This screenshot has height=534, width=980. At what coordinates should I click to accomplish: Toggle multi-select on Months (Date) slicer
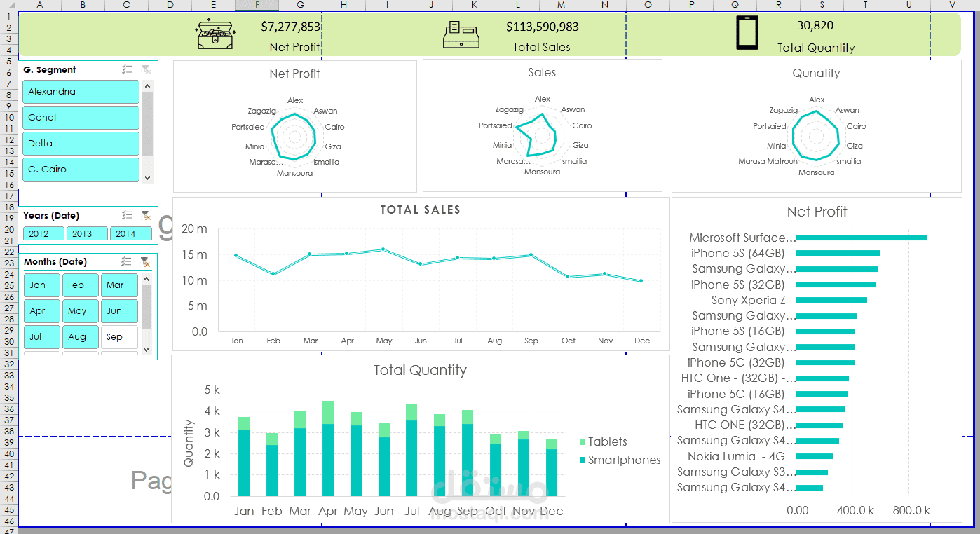[126, 261]
